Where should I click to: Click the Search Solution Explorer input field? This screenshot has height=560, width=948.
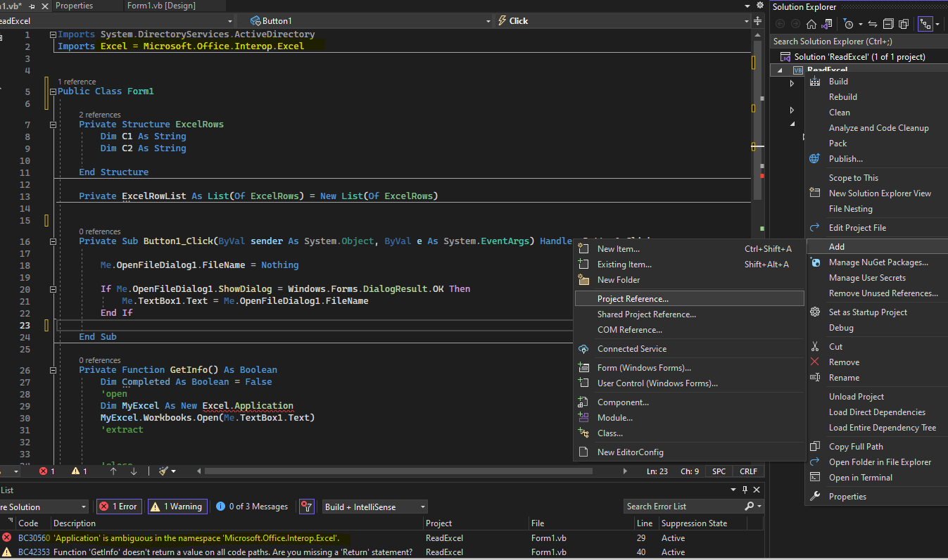[845, 41]
